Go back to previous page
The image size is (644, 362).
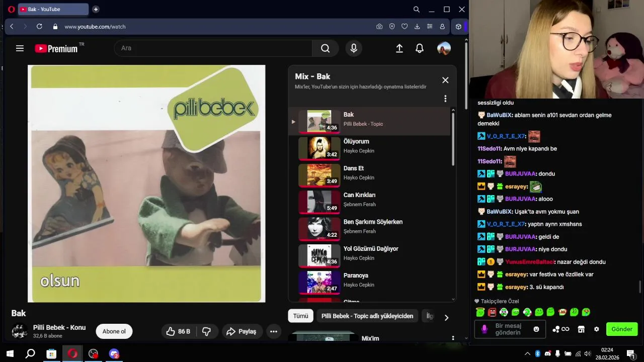click(12, 27)
